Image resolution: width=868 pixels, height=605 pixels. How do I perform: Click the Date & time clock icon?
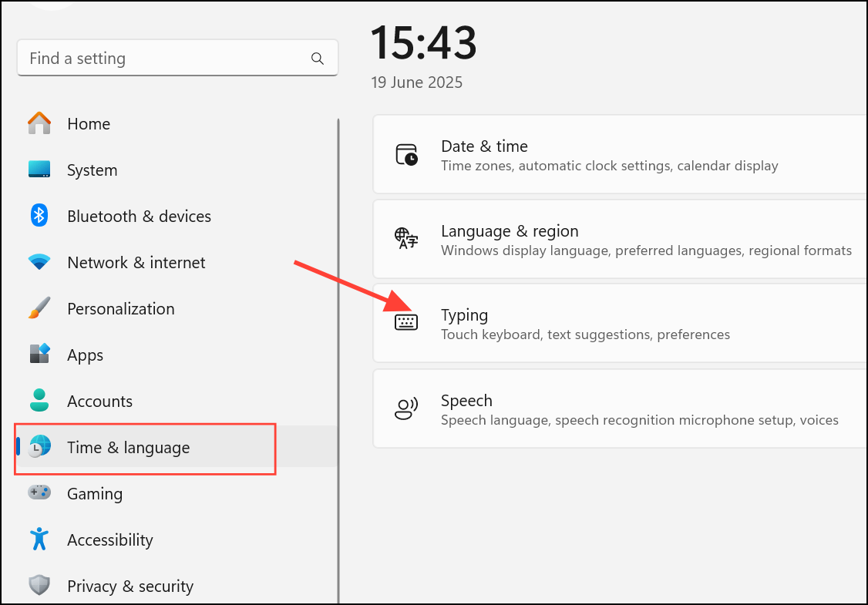[x=407, y=153]
